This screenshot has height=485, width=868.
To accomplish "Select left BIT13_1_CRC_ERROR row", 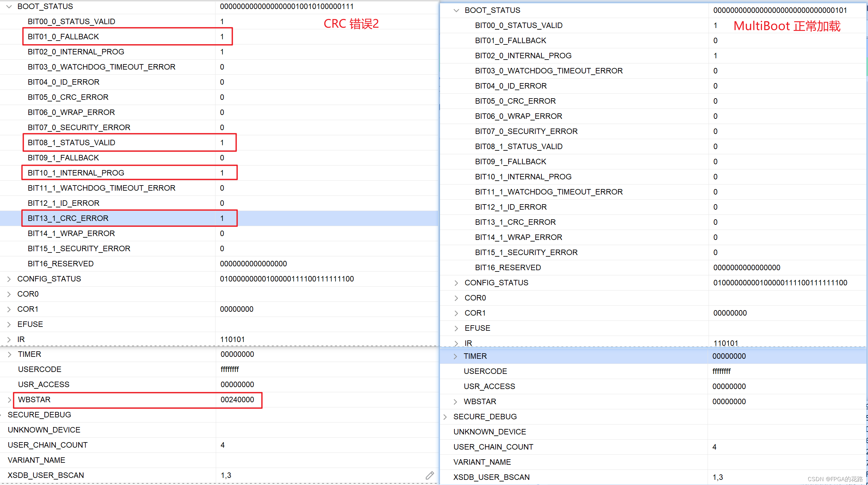I will click(x=68, y=218).
